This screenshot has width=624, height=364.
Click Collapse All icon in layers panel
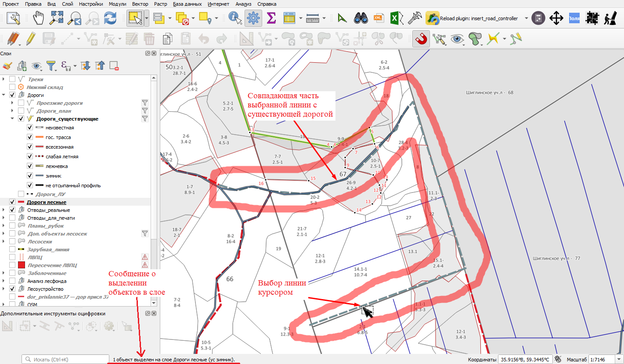[100, 66]
